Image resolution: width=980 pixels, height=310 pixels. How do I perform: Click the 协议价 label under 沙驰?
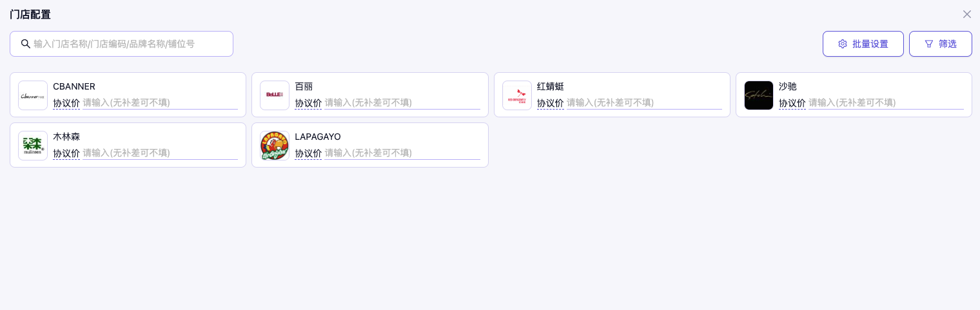coord(792,102)
